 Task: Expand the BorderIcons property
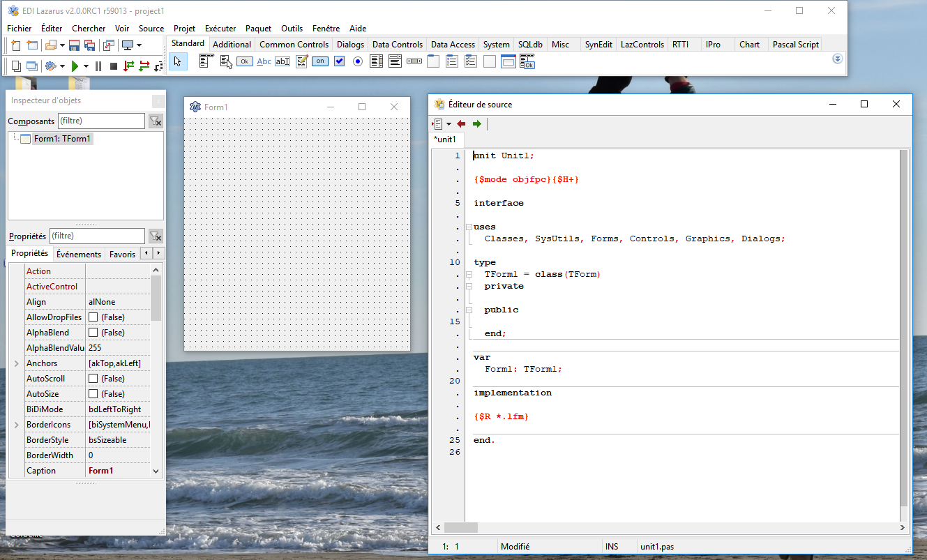(17, 425)
